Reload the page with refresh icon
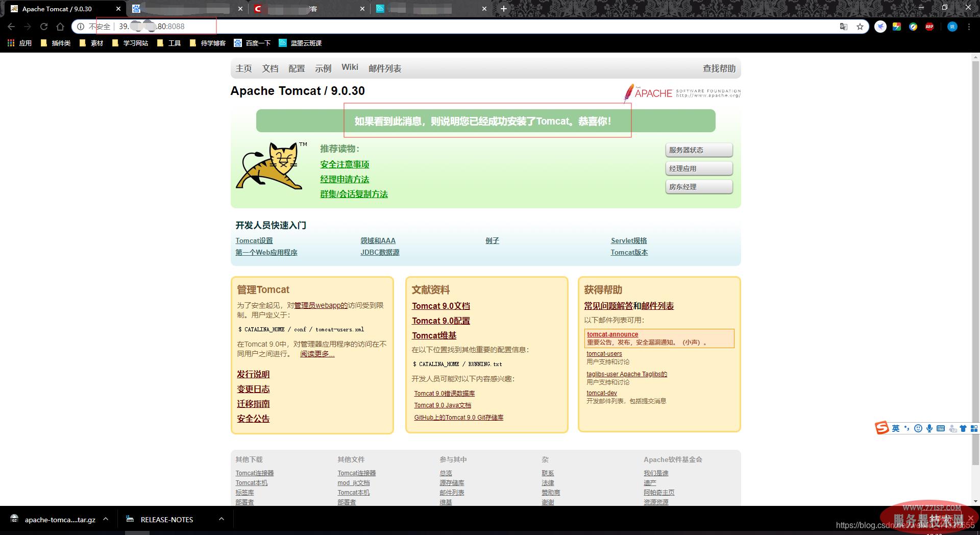Screen dimensions: 980x535 [44, 27]
